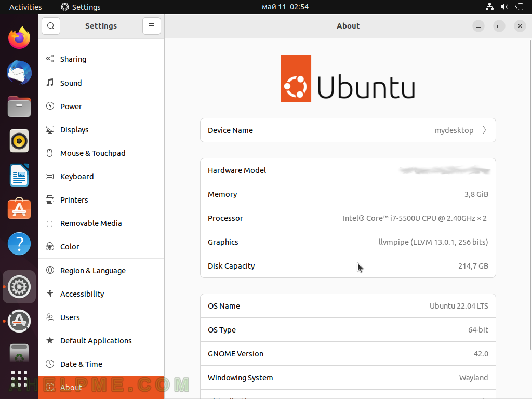The image size is (532, 399).
Task: Select Removable Media in the sidebar
Action: pyautogui.click(x=101, y=223)
